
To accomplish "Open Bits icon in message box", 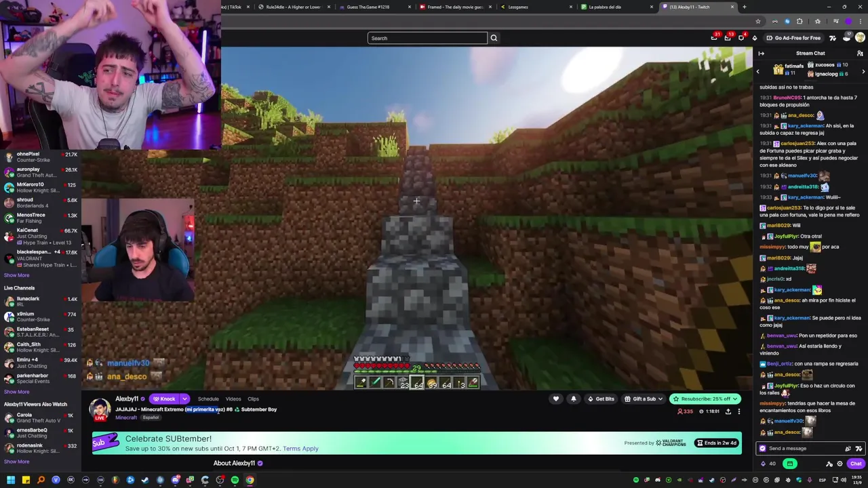I will pyautogui.click(x=848, y=448).
